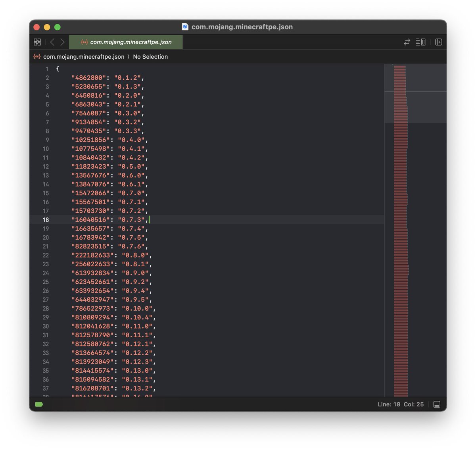Toggle the debug area panel icon
This screenshot has width=476, height=450.
[x=437, y=404]
